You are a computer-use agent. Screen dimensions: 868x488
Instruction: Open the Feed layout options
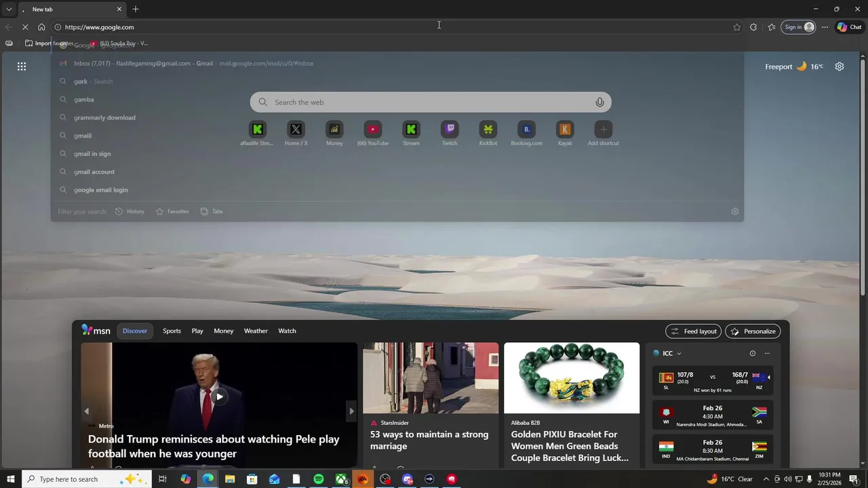click(x=693, y=331)
